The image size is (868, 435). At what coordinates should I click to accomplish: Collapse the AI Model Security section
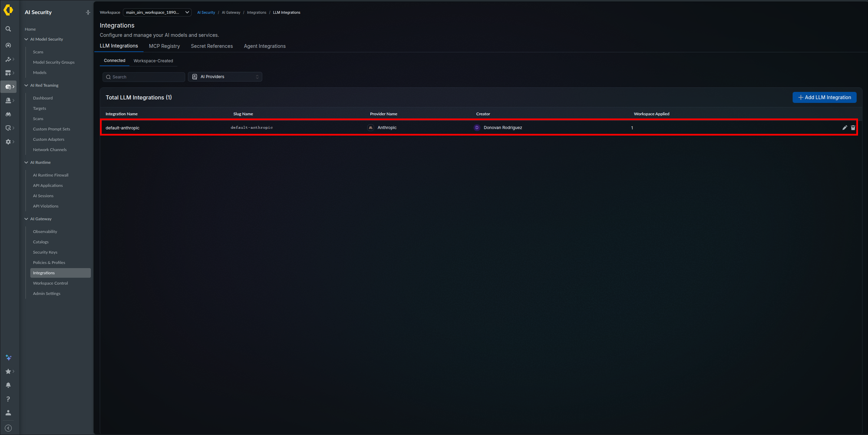coord(26,40)
